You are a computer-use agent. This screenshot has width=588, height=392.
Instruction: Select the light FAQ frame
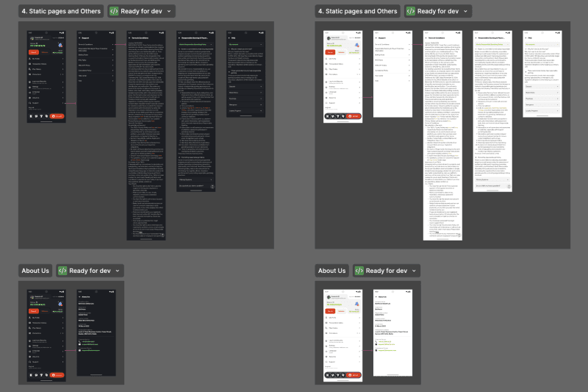[542, 74]
